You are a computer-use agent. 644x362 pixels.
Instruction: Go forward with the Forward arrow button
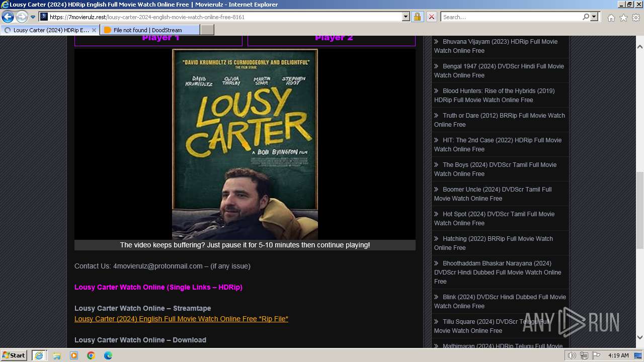pyautogui.click(x=22, y=17)
